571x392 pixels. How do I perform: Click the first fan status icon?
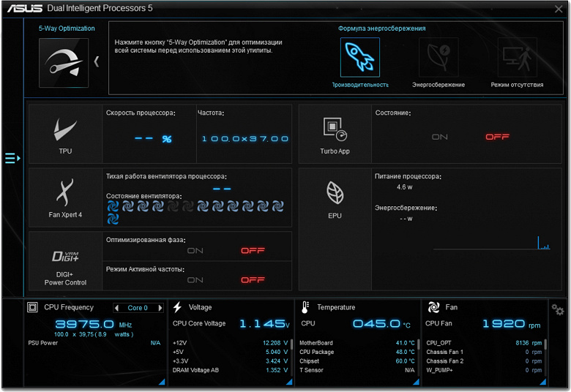(113, 206)
